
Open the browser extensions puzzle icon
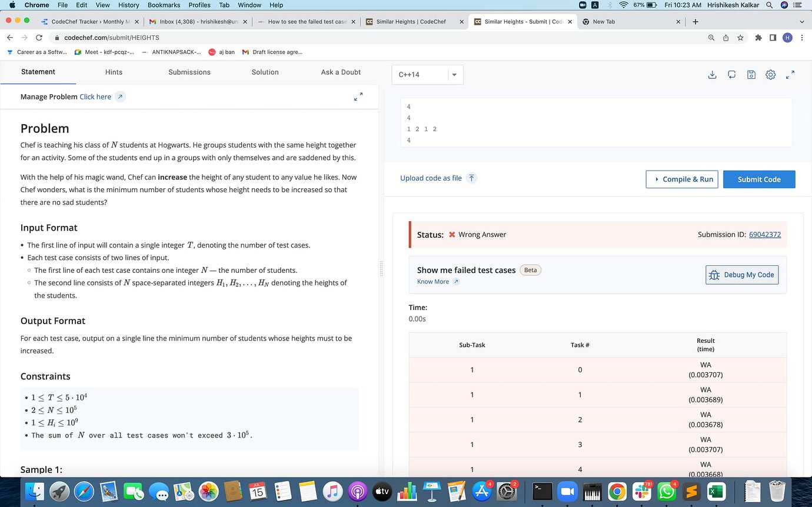[758, 37]
